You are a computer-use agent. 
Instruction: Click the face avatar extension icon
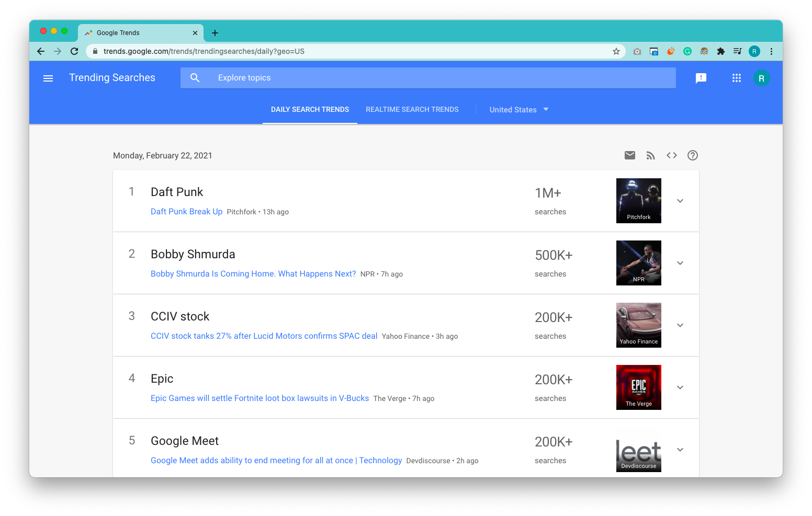[704, 51]
